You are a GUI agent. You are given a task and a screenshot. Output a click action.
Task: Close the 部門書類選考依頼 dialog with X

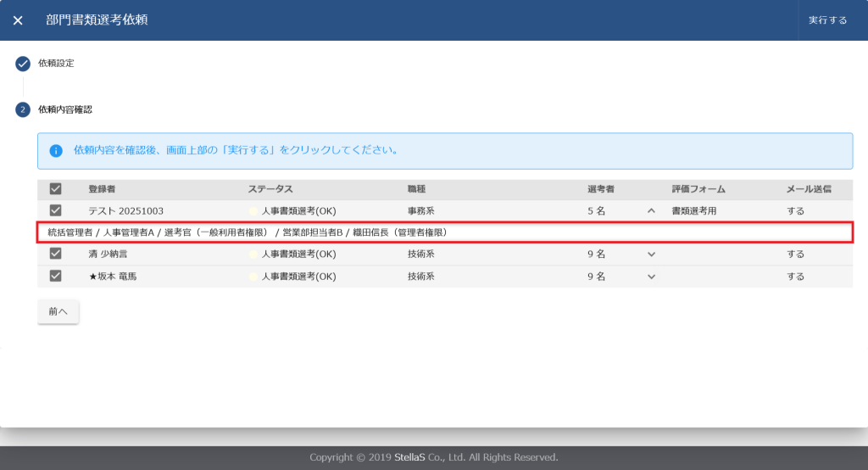click(x=18, y=20)
